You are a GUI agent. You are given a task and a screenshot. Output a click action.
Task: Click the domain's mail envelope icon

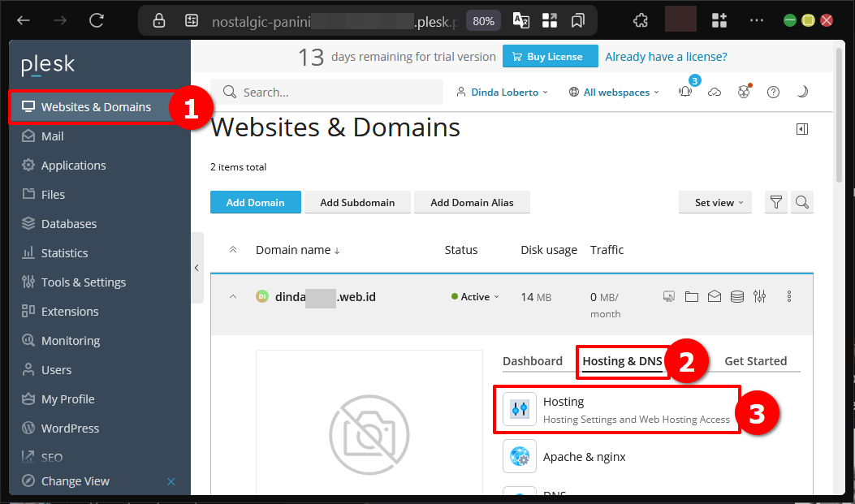[x=715, y=297]
